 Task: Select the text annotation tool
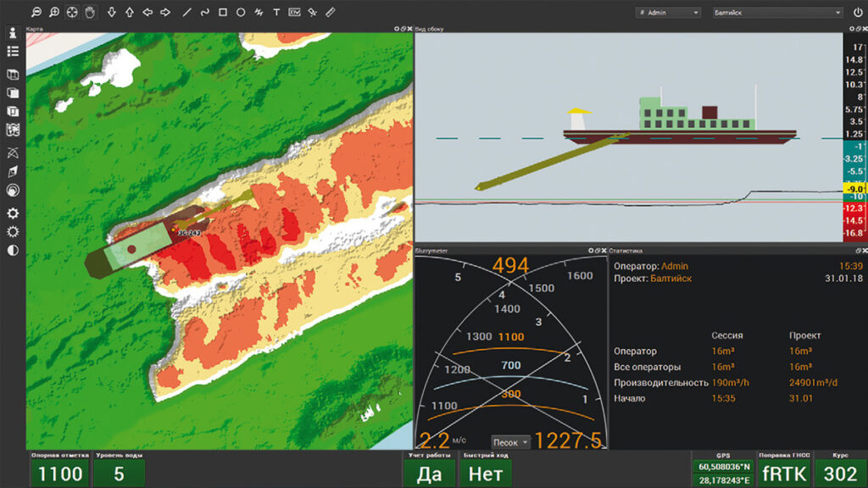(276, 12)
